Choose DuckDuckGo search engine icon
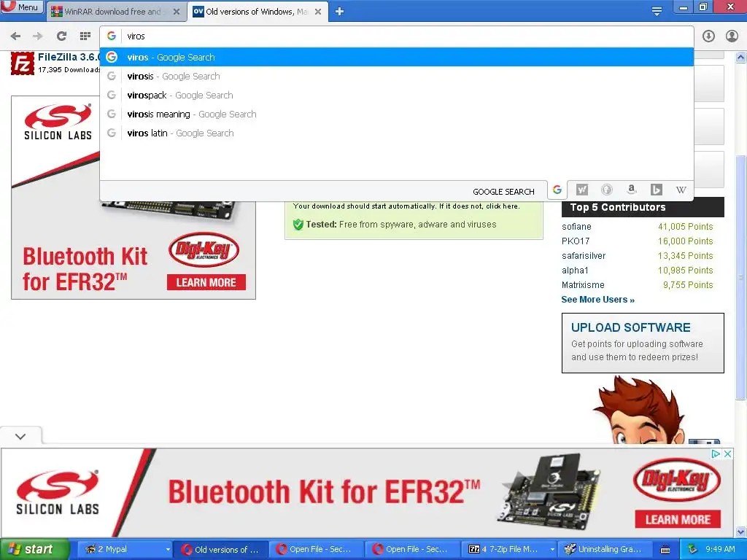 click(606, 190)
